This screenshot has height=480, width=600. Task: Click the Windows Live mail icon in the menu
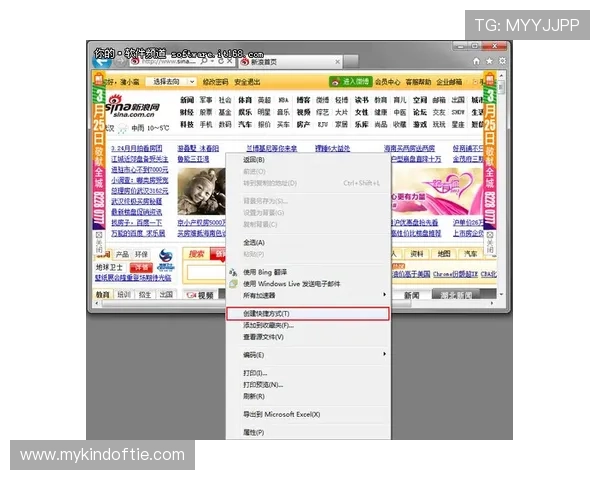pos(233,284)
